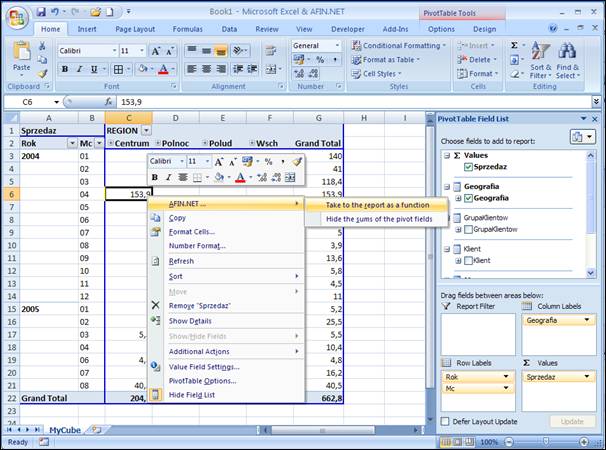
Task: Click the insert worksheet tab icon
Action: (x=97, y=430)
